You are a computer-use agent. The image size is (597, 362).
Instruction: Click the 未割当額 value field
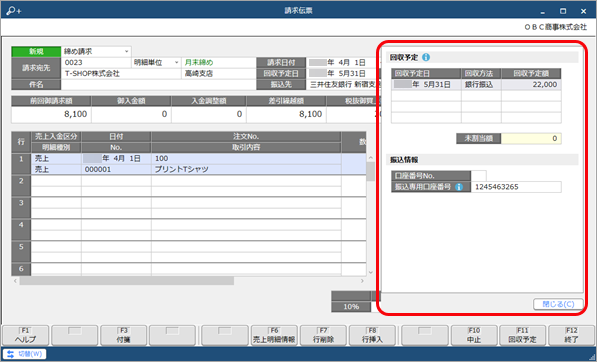531,139
